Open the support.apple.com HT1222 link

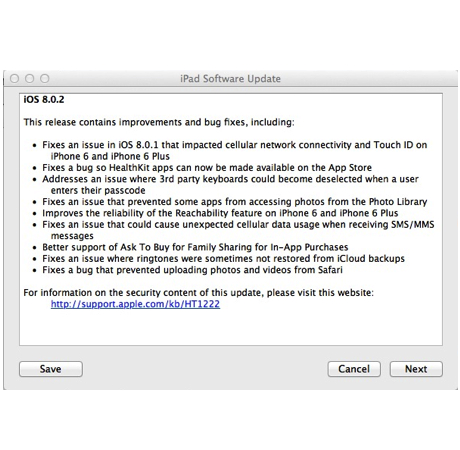135,304
